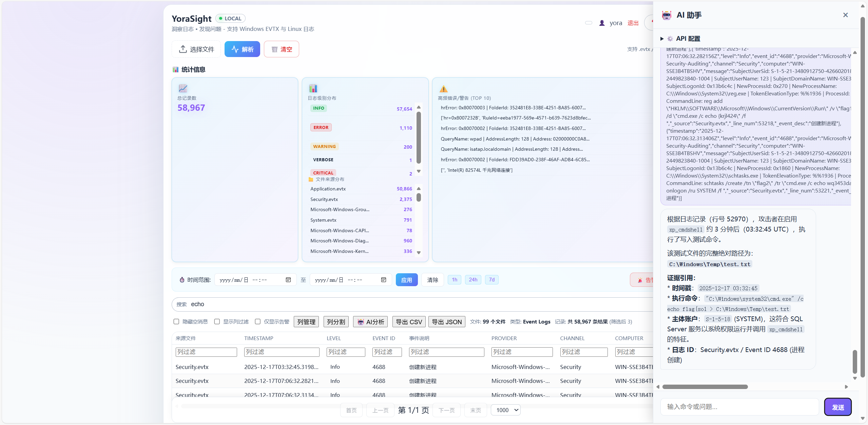868x425 pixels.
Task: Click the user avatar icon beside yora
Action: click(602, 23)
